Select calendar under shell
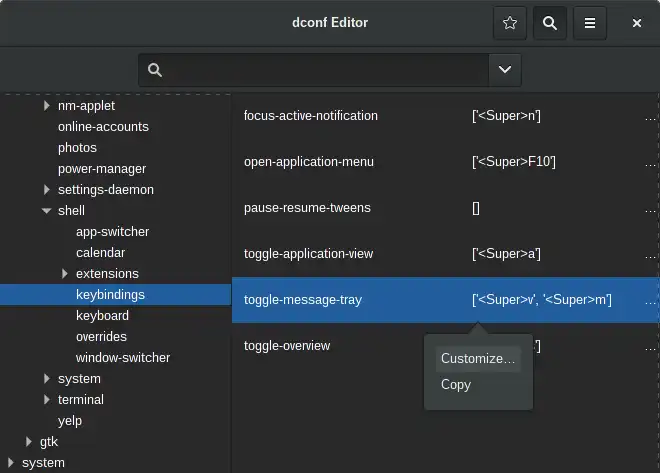Image resolution: width=660 pixels, height=473 pixels. (x=101, y=252)
